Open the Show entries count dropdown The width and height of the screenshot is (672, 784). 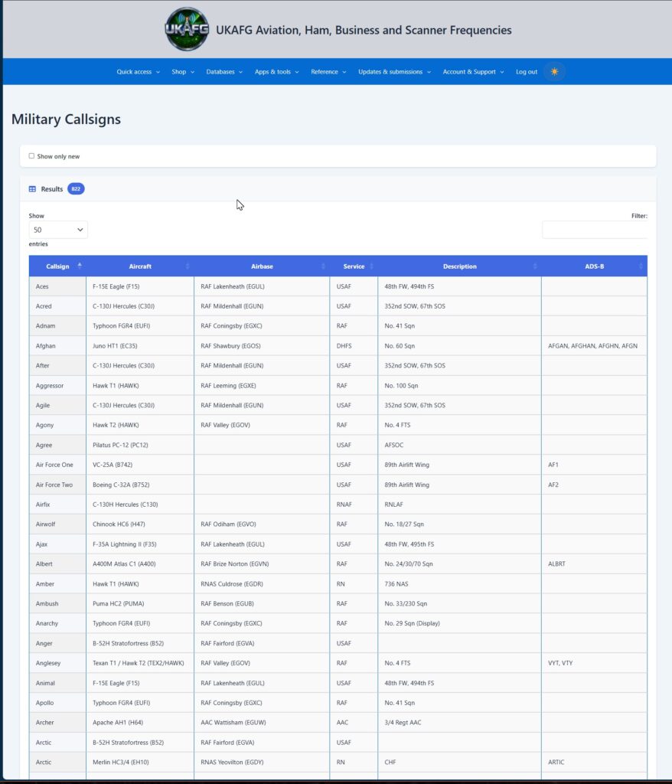(58, 230)
